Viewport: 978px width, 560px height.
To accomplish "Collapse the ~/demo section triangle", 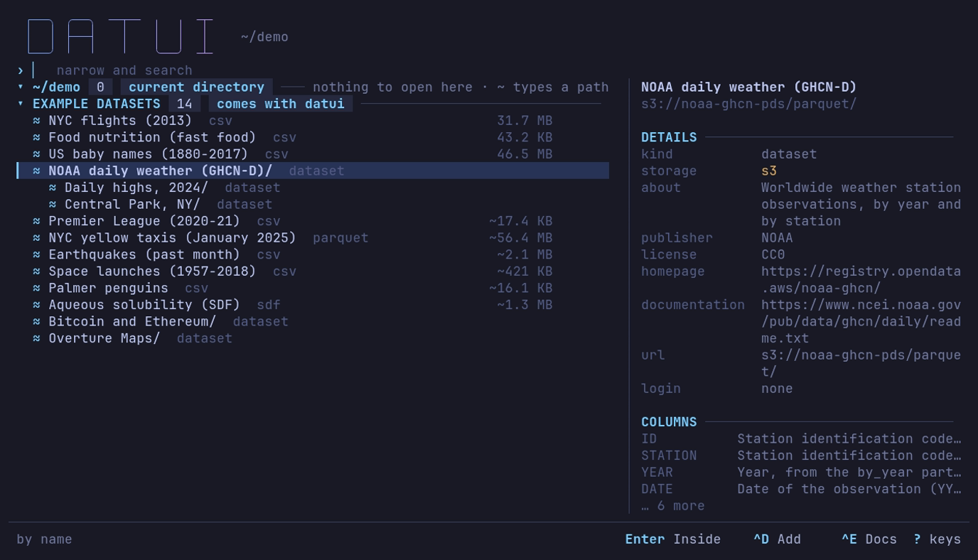I will pos(21,87).
